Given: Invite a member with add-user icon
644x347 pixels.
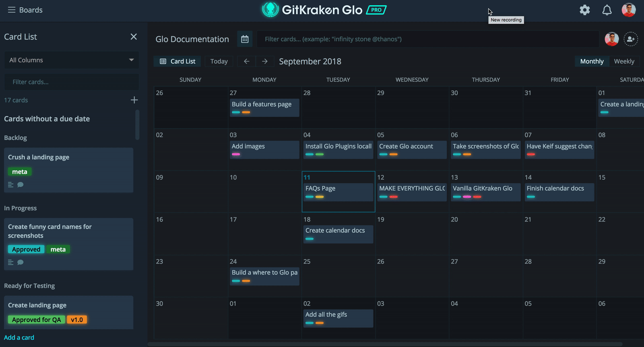Looking at the screenshot, I should [x=631, y=39].
